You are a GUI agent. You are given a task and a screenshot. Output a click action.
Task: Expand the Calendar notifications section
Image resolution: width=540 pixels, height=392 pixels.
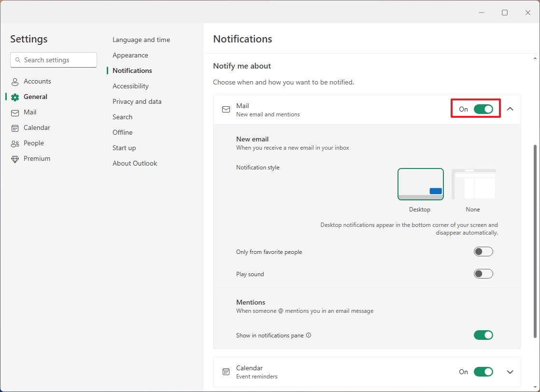tap(510, 372)
